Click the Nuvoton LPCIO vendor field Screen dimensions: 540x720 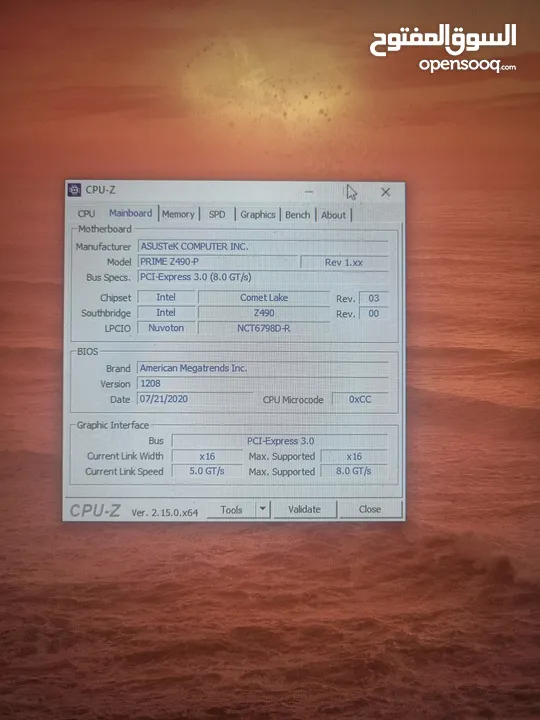(166, 328)
